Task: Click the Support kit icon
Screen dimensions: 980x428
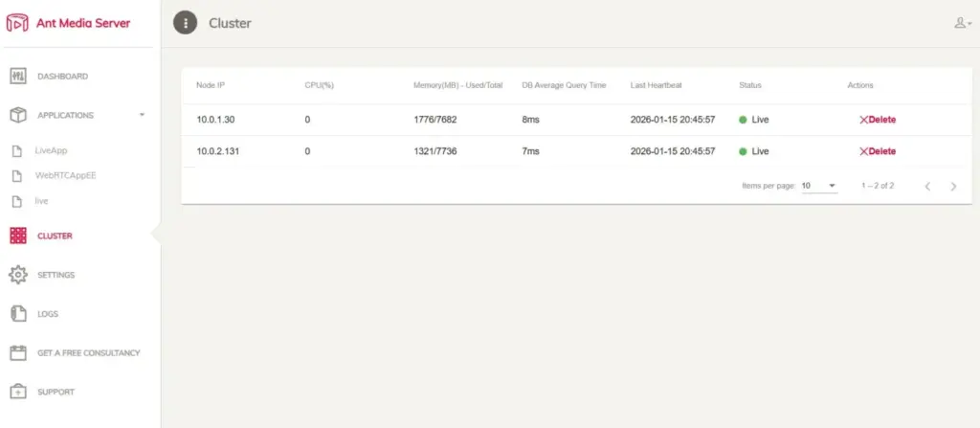Action: pyautogui.click(x=18, y=392)
